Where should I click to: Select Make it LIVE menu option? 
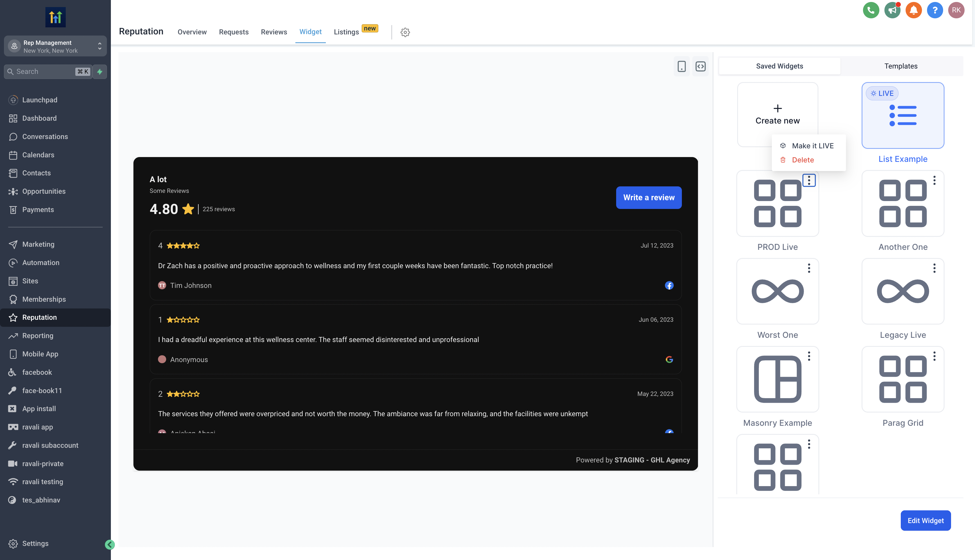pyautogui.click(x=808, y=146)
